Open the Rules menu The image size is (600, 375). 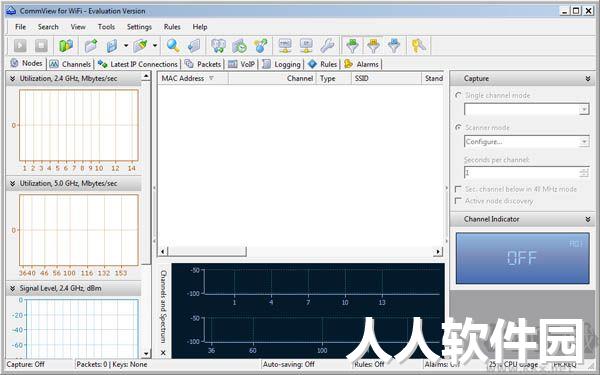pos(172,27)
